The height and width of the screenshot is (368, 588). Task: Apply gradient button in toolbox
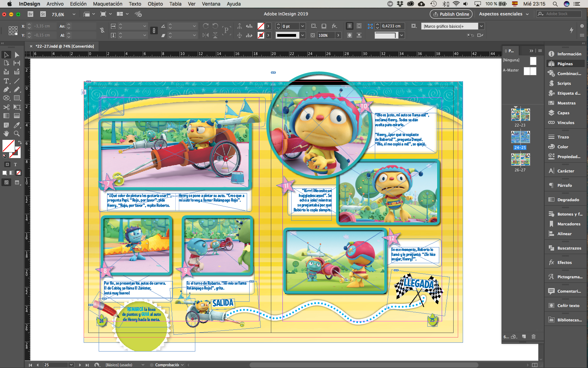coord(12,173)
